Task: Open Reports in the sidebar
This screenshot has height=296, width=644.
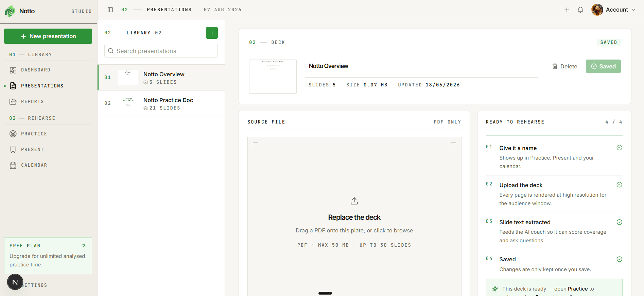Action: (48, 101)
